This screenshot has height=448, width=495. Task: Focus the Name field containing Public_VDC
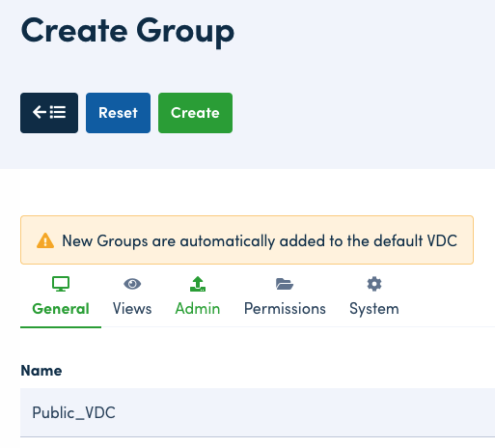[258, 412]
